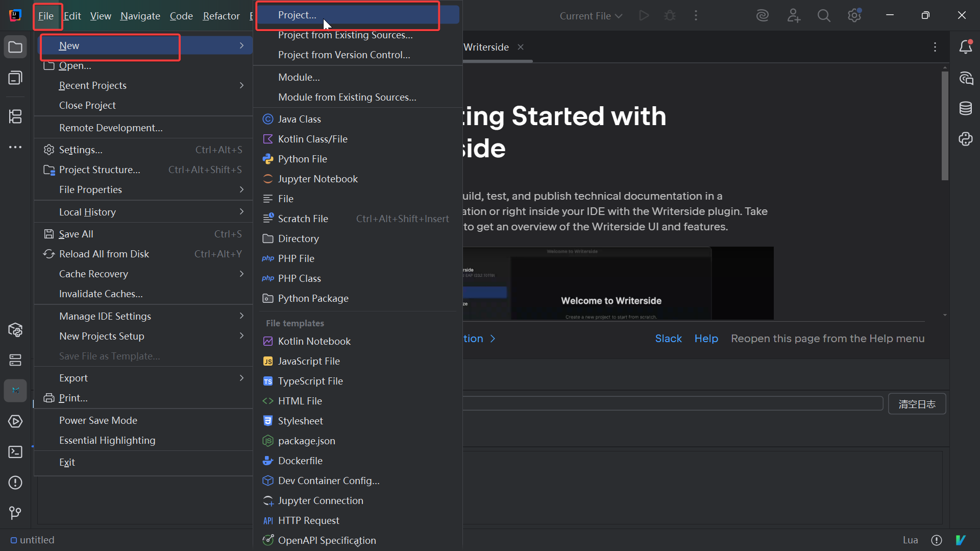980x551 pixels.
Task: Toggle Power Save Mode
Action: click(x=98, y=420)
